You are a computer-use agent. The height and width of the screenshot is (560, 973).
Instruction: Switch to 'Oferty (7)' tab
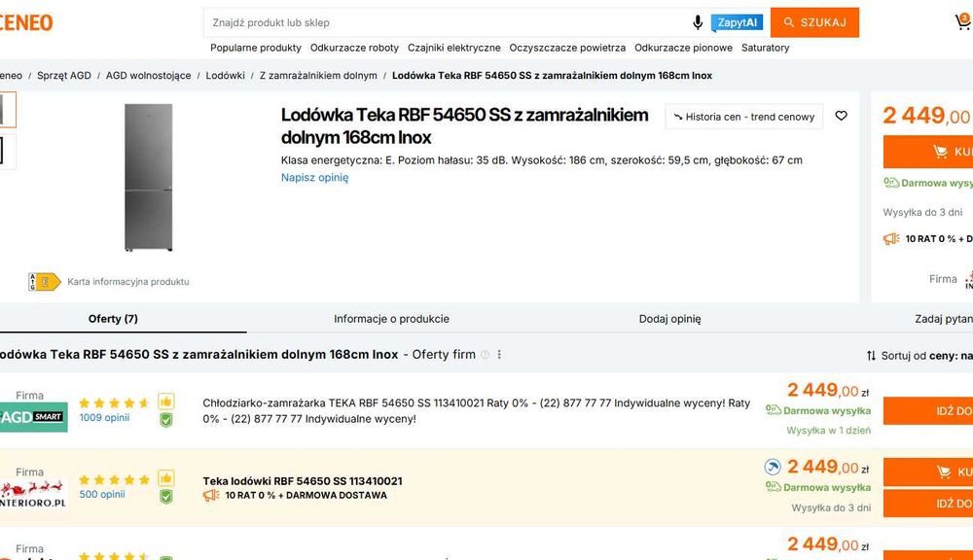point(113,319)
